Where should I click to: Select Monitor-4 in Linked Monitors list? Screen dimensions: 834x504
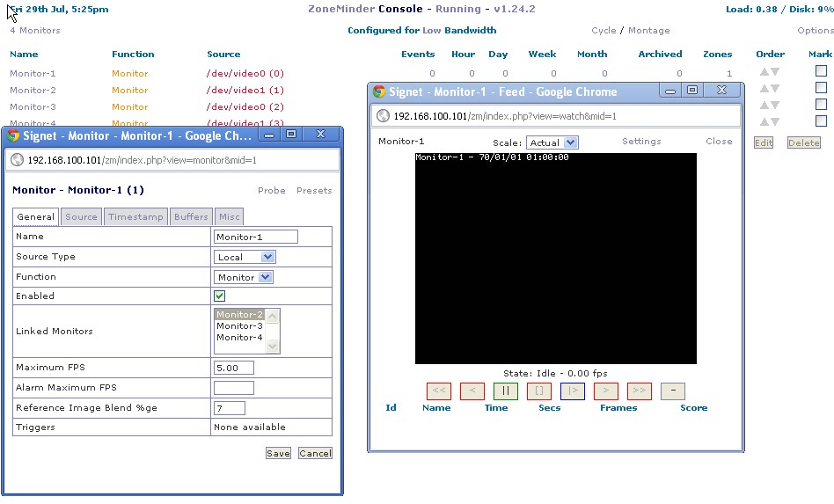pyautogui.click(x=239, y=337)
